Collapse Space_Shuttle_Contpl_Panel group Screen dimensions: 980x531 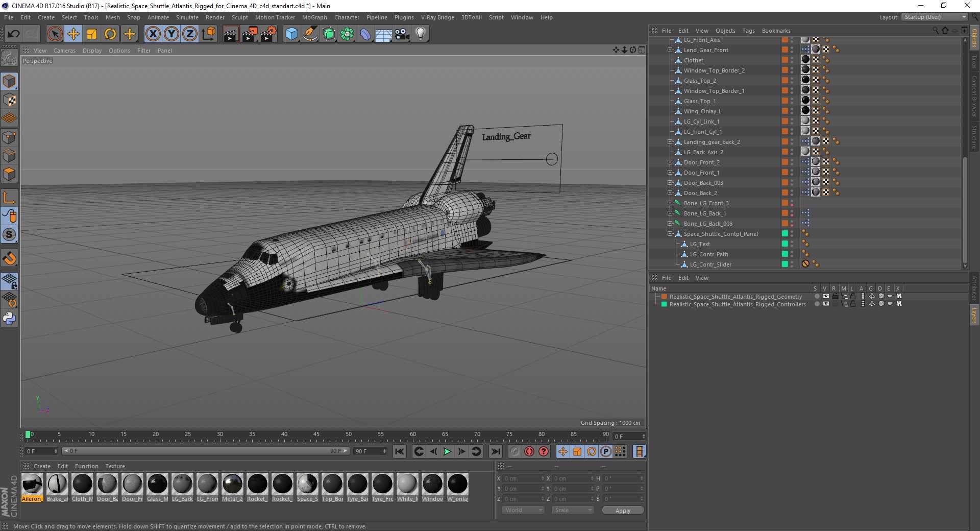[670, 234]
